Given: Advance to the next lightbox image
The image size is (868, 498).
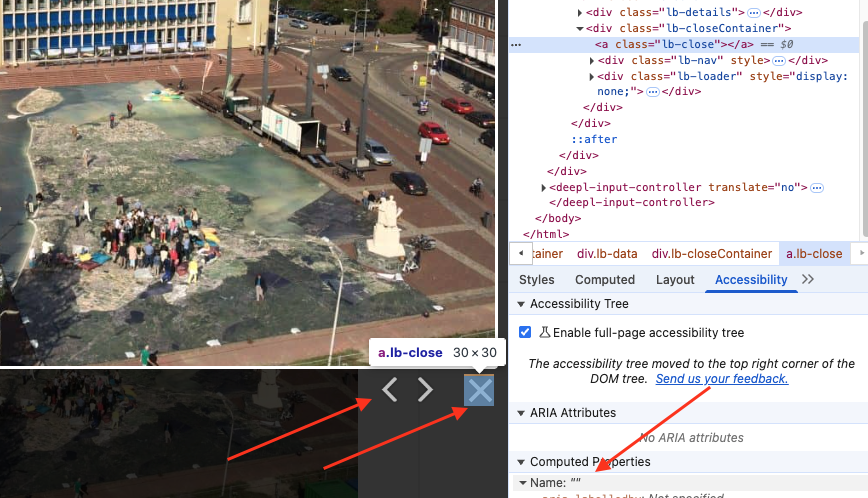Looking at the screenshot, I should (425, 390).
